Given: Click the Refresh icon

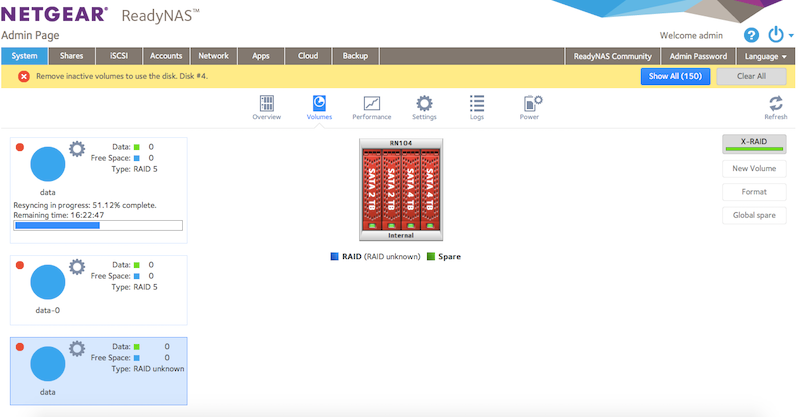Looking at the screenshot, I should 776,104.
